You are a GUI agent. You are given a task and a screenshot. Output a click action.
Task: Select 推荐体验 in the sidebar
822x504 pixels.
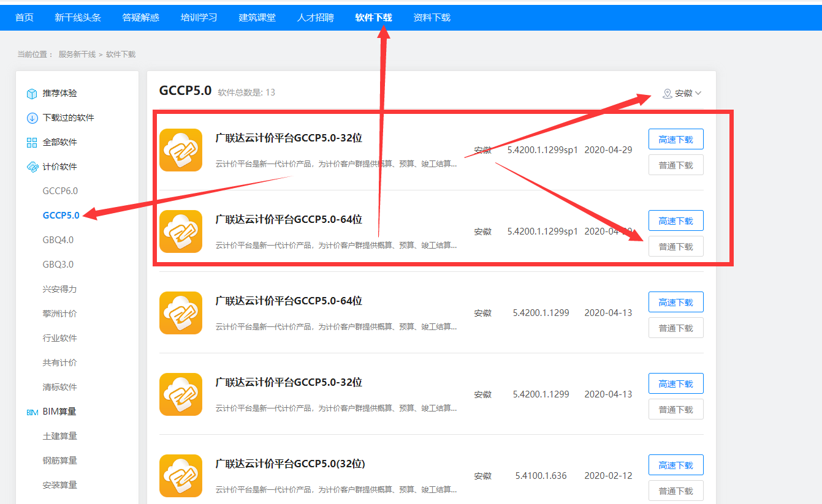coord(60,94)
